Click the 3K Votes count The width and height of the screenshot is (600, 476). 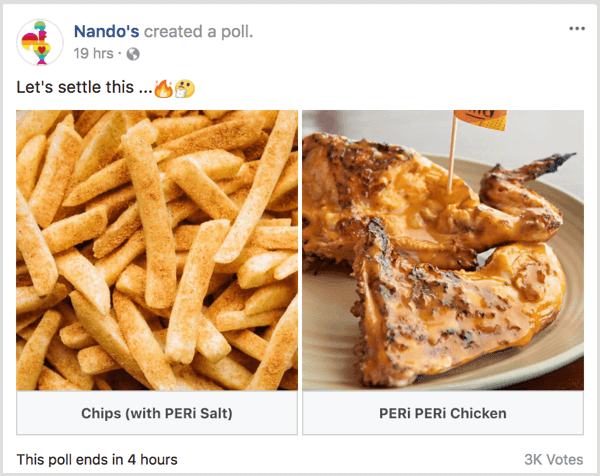[x=553, y=460]
